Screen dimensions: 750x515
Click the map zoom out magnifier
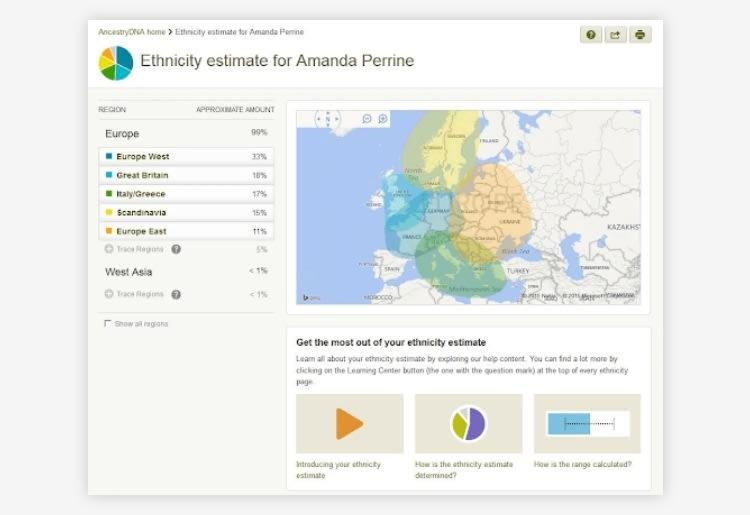pos(367,119)
